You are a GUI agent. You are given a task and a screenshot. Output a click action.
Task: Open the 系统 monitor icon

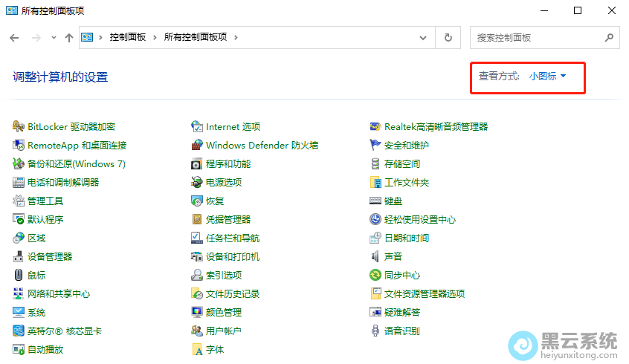click(18, 312)
